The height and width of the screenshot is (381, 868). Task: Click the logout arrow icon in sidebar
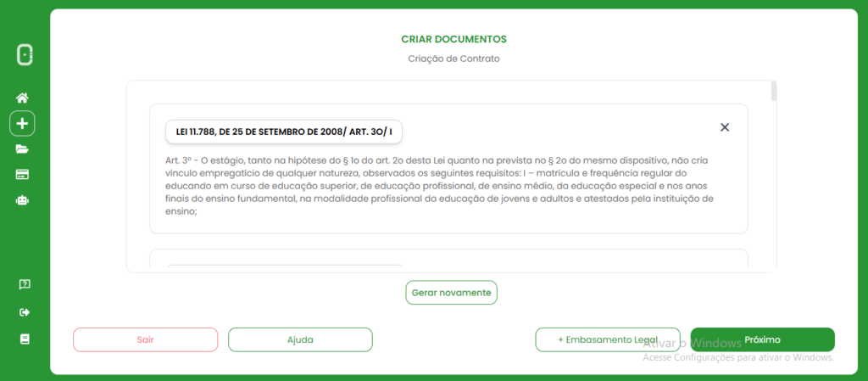(x=25, y=312)
